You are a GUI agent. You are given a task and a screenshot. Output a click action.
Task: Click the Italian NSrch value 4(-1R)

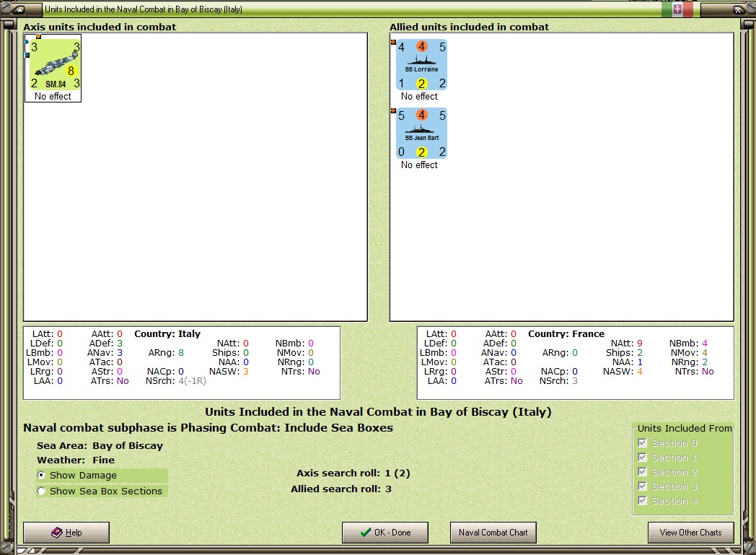click(192, 381)
